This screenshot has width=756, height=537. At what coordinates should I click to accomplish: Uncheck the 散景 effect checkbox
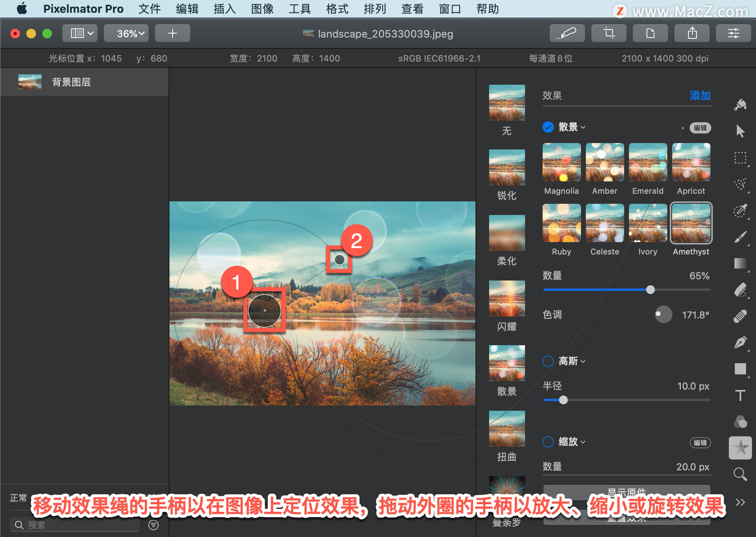pyautogui.click(x=548, y=127)
